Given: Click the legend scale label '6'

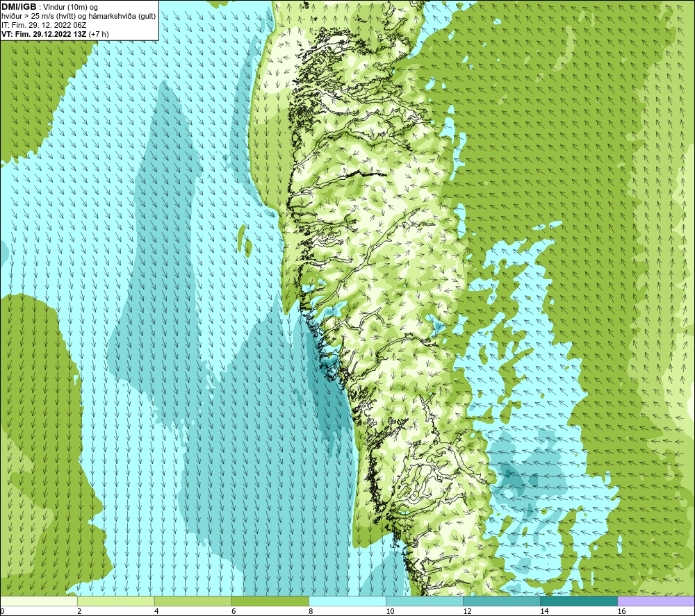Looking at the screenshot, I should [234, 611].
